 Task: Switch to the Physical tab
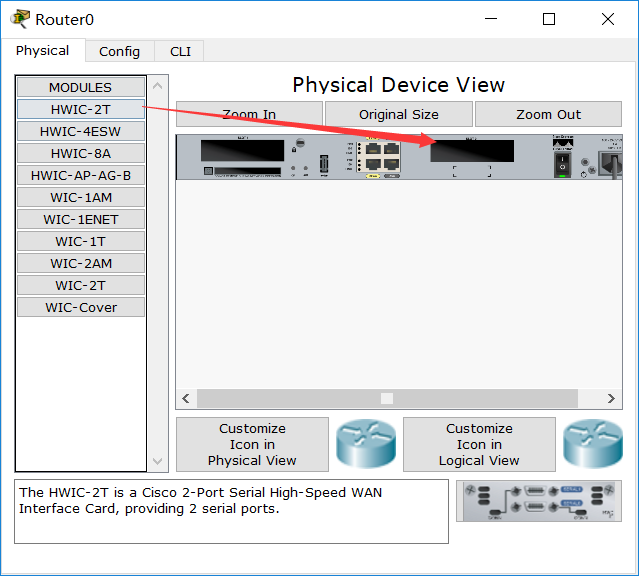42,51
